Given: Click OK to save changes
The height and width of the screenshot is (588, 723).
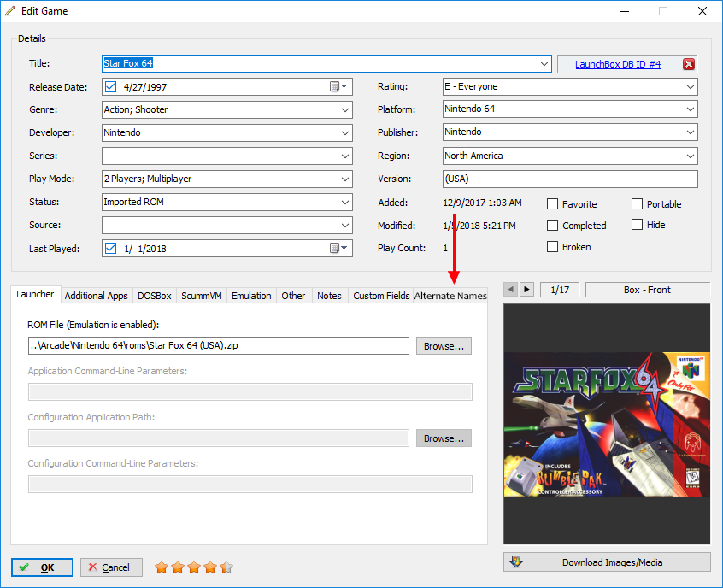Looking at the screenshot, I should [42, 567].
